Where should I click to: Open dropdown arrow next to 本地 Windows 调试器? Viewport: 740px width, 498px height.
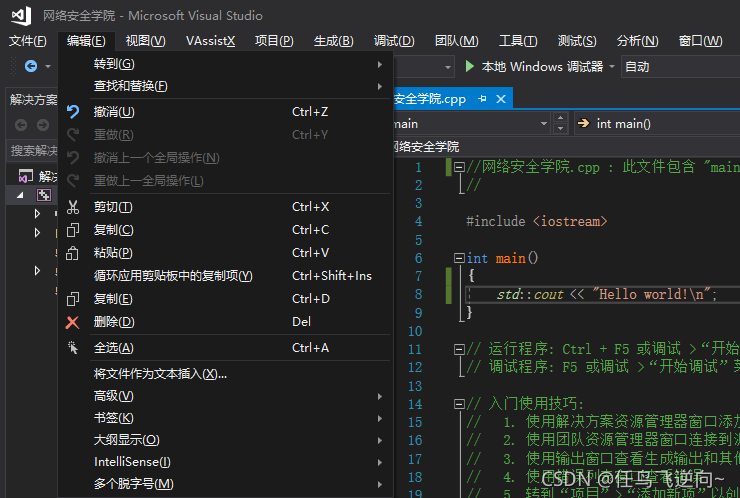click(x=612, y=67)
